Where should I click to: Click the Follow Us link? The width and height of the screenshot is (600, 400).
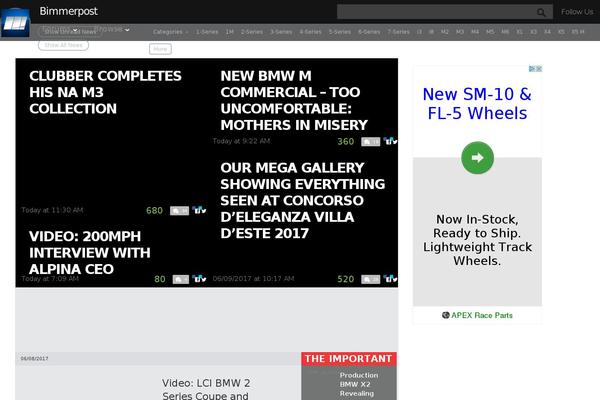[x=577, y=12]
